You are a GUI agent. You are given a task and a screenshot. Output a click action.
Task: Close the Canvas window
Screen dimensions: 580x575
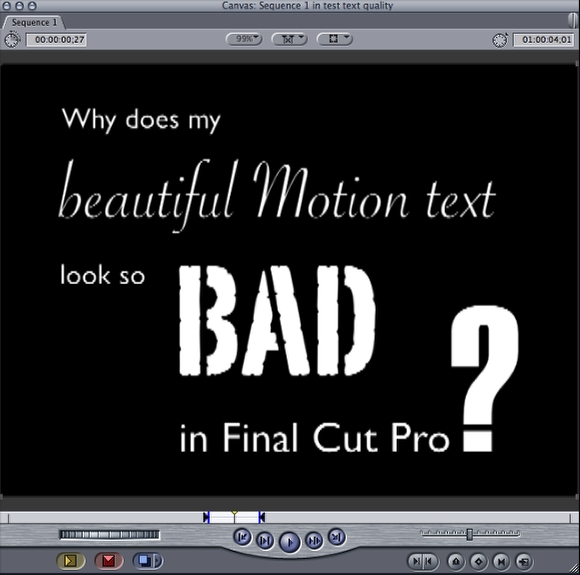7,6
